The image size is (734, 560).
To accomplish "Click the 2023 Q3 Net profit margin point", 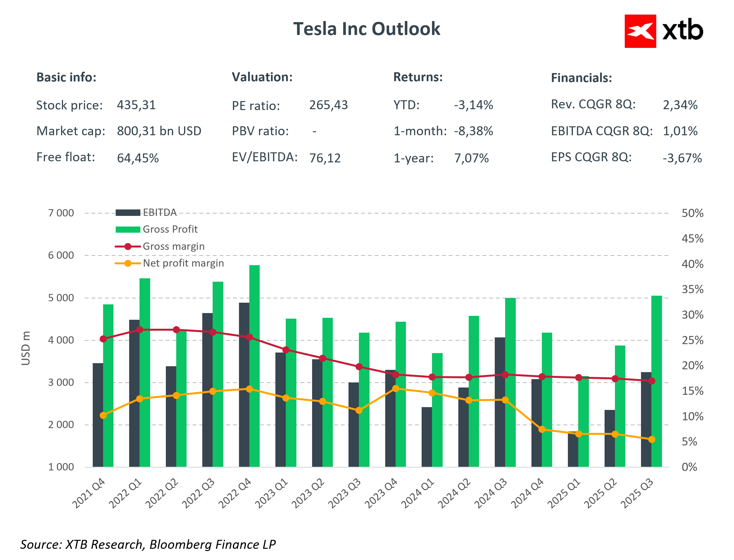I will (x=359, y=410).
